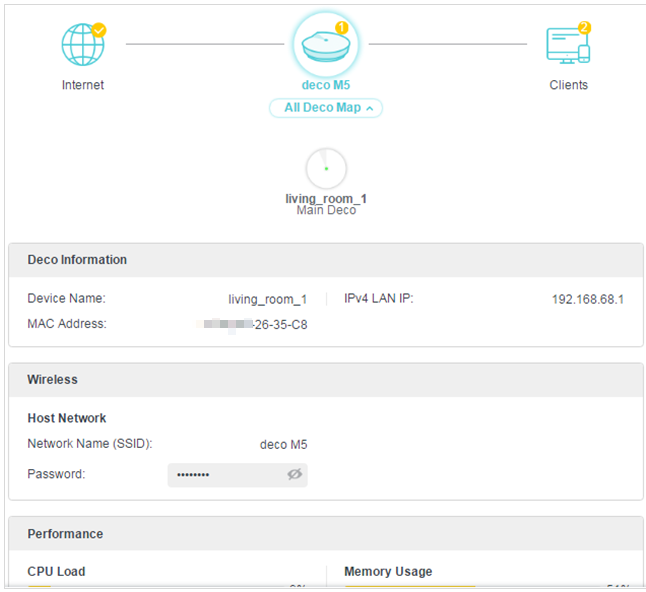
Task: Click the deco count badge showing 1
Action: [342, 28]
